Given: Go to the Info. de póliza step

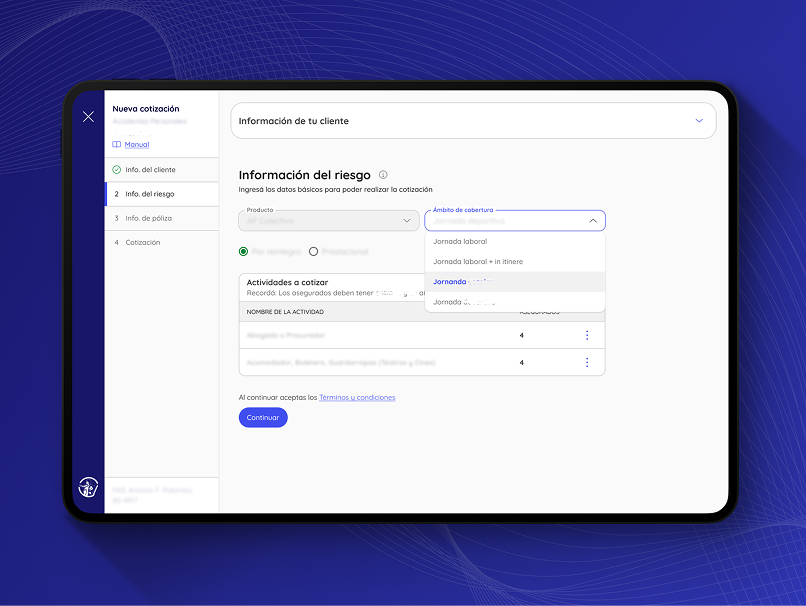Looking at the screenshot, I should pos(149,218).
